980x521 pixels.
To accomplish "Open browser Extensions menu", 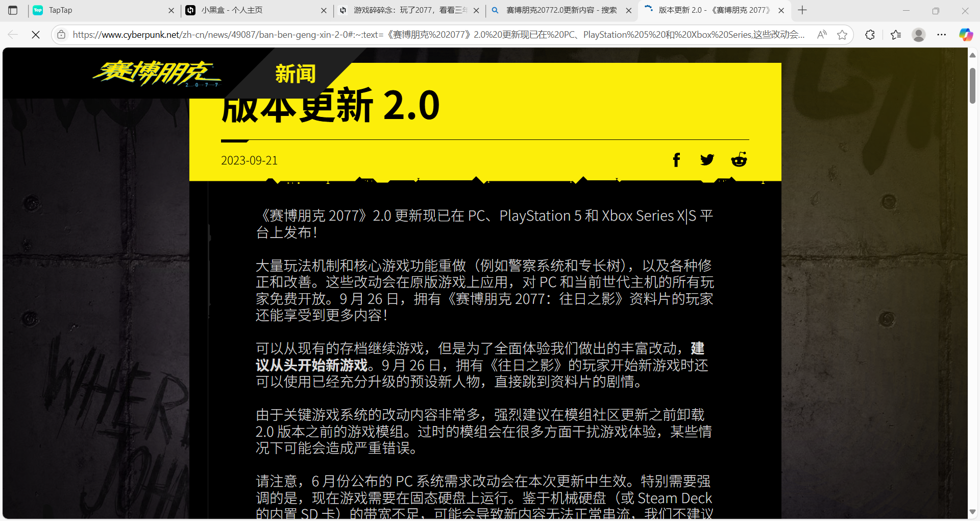I will click(870, 35).
